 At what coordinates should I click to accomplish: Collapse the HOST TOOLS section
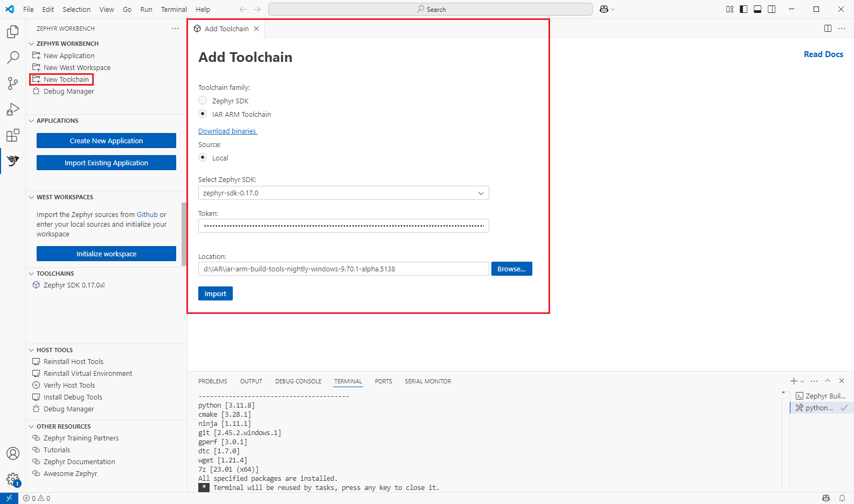point(31,350)
